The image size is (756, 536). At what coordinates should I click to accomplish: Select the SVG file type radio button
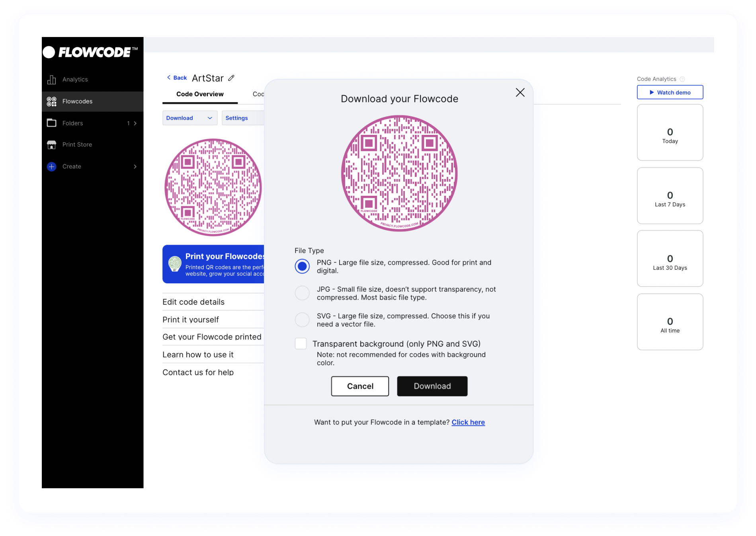click(x=302, y=320)
